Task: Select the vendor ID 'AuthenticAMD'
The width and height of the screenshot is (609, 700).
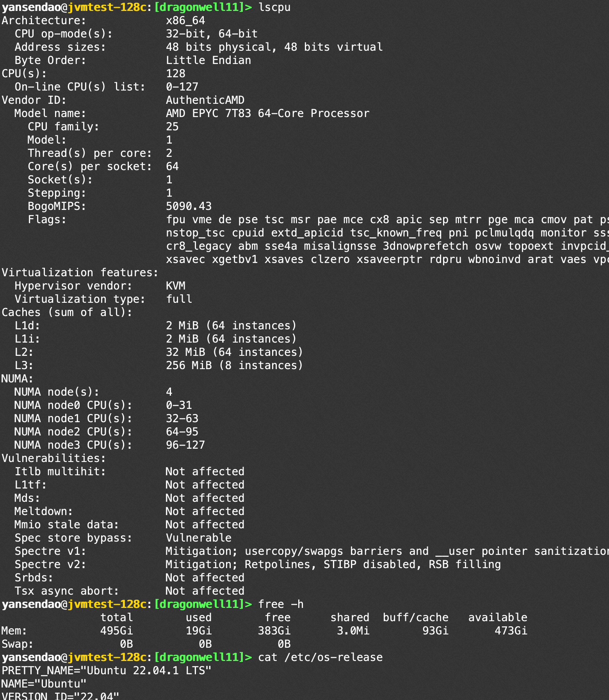Action: point(205,100)
